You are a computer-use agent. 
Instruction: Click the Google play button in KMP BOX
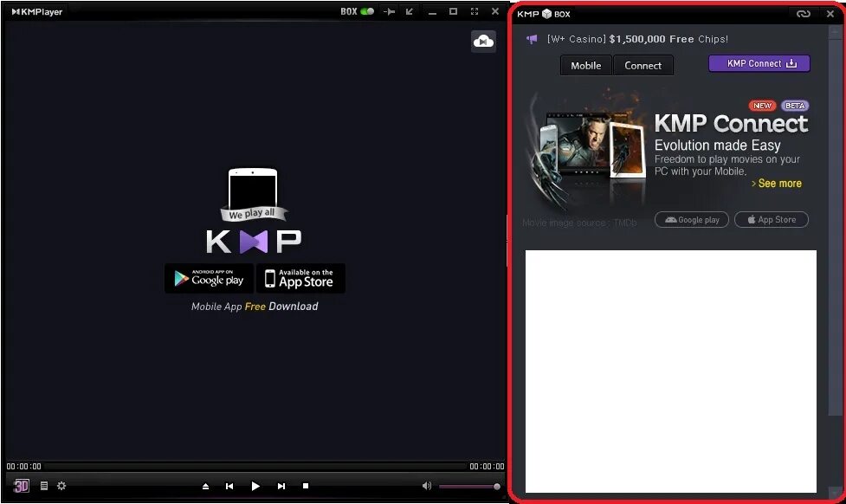point(691,219)
